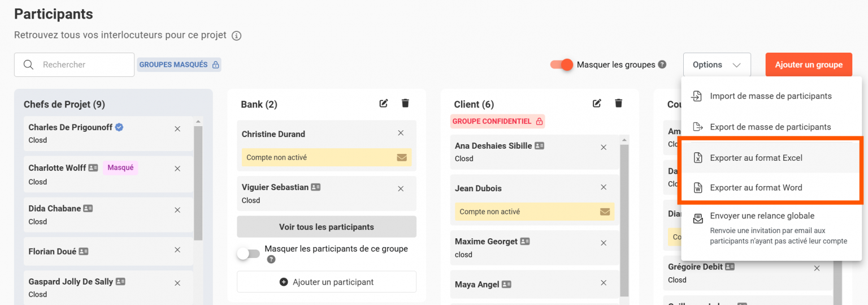Delete the Bank group with trash icon
Image resolution: width=868 pixels, height=305 pixels.
[405, 103]
